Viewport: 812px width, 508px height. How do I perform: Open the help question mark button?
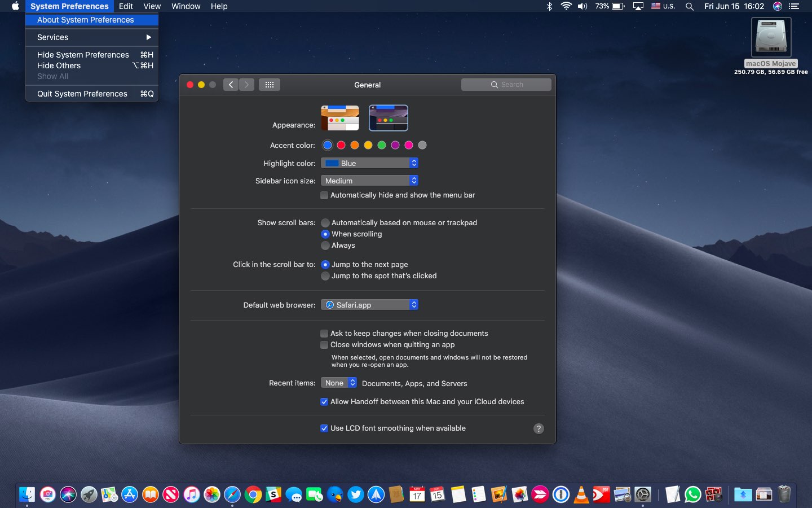[539, 428]
